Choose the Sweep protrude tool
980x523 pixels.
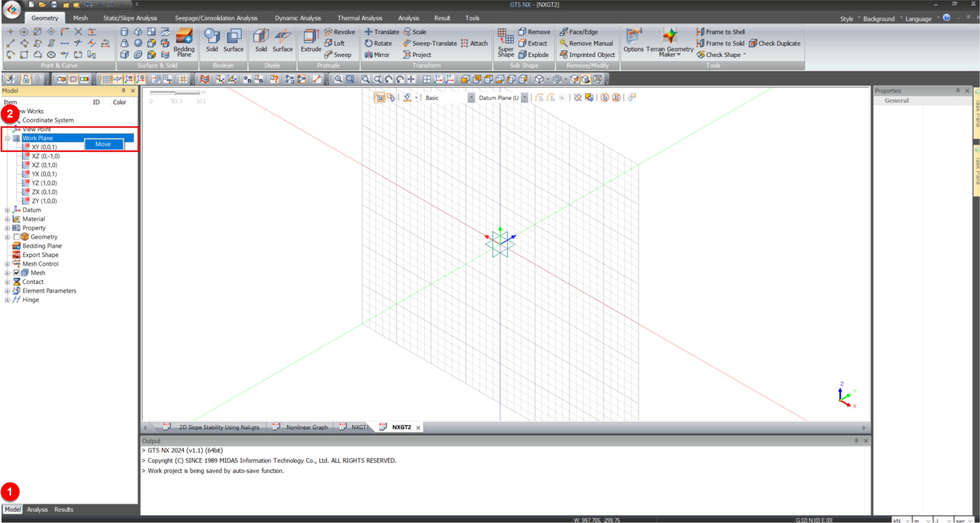pyautogui.click(x=338, y=55)
